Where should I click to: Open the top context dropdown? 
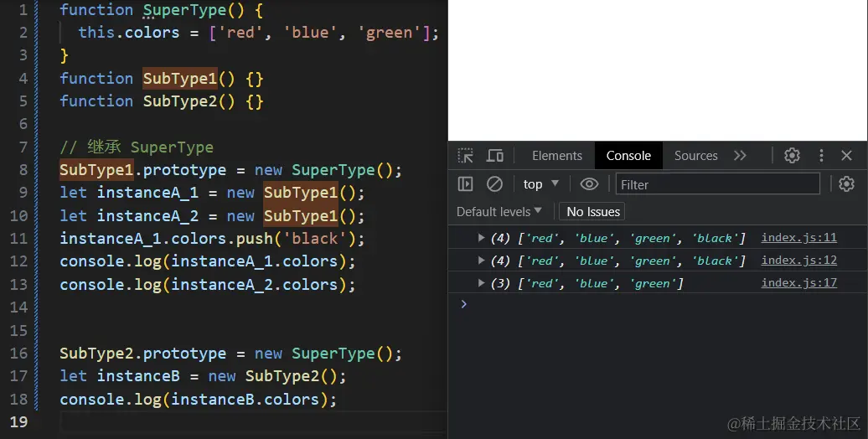(x=541, y=183)
